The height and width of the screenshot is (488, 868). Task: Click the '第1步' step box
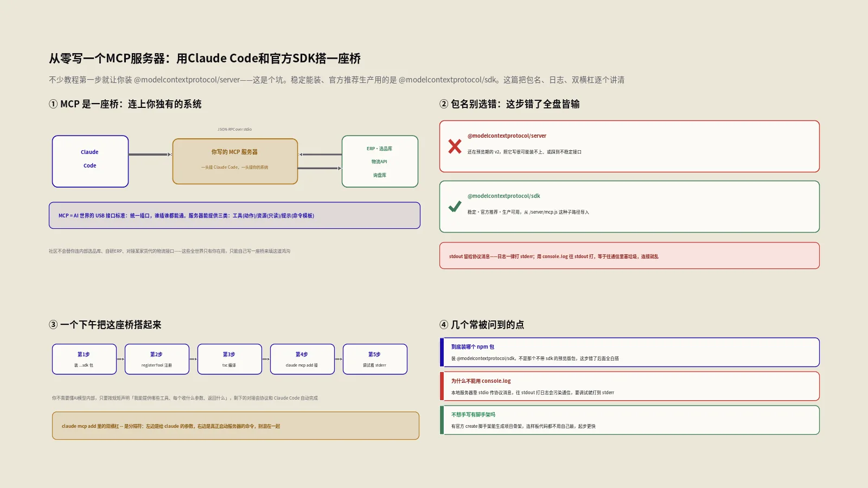(x=84, y=359)
